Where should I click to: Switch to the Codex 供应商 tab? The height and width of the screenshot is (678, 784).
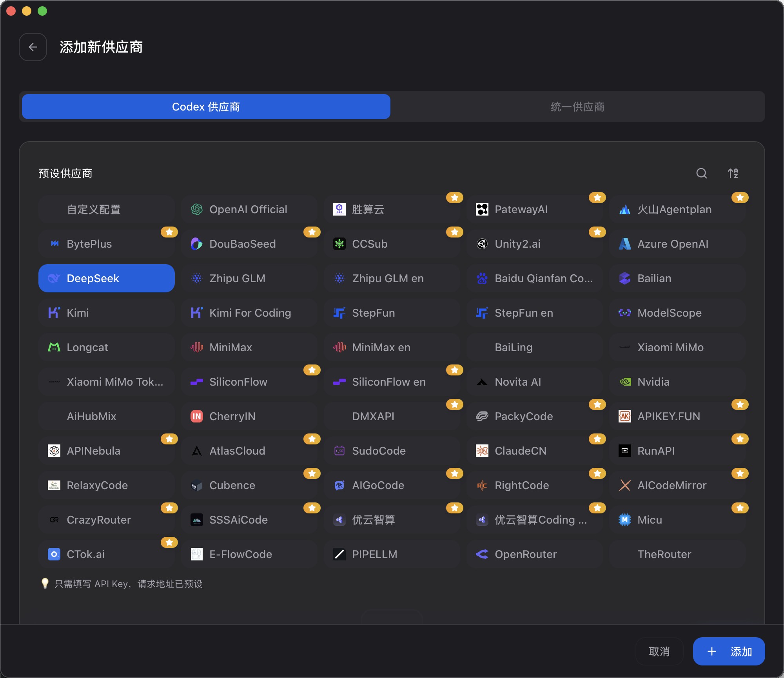206,107
